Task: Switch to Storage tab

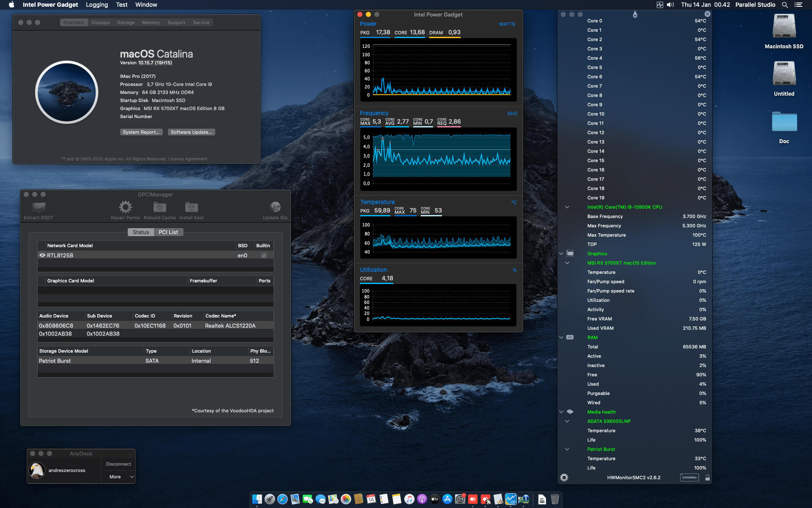Action: [x=126, y=22]
